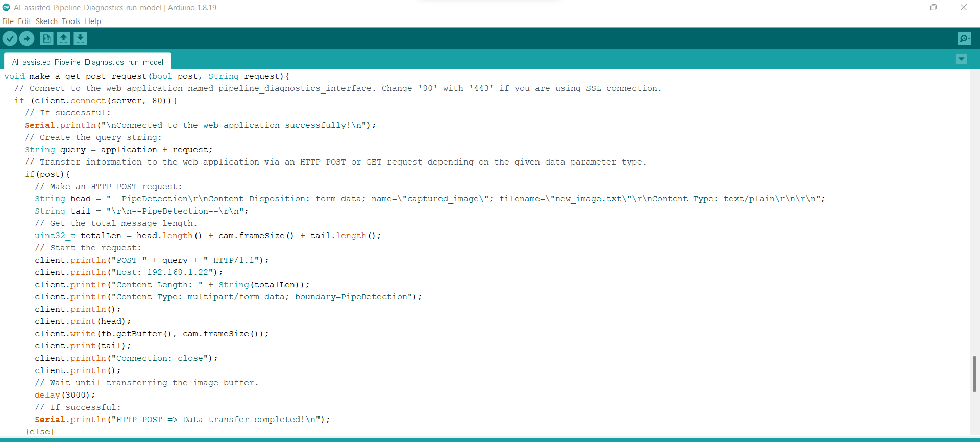The height and width of the screenshot is (442, 980).
Task: Close the Arduino window
Action: (964, 7)
